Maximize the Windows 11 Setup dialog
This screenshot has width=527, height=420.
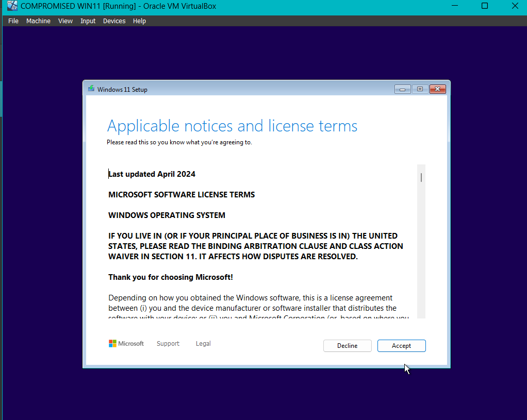pyautogui.click(x=420, y=89)
